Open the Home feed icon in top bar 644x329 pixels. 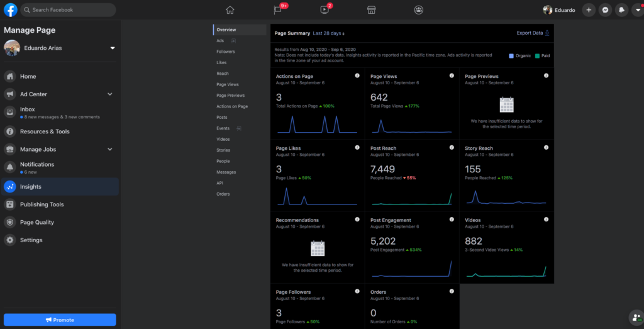[x=230, y=10]
